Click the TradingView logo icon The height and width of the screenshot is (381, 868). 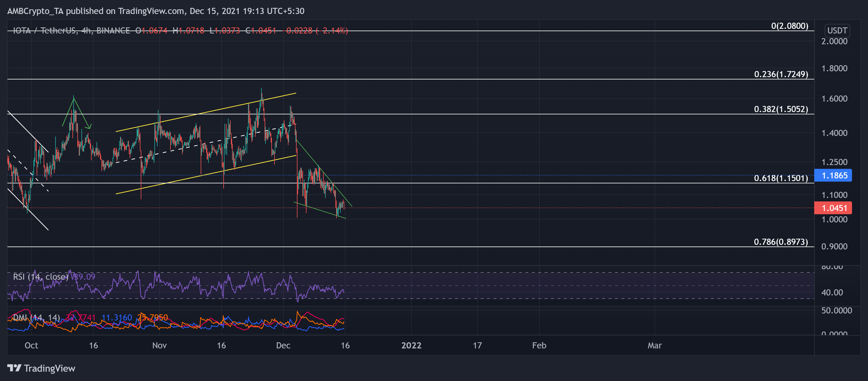tap(14, 368)
